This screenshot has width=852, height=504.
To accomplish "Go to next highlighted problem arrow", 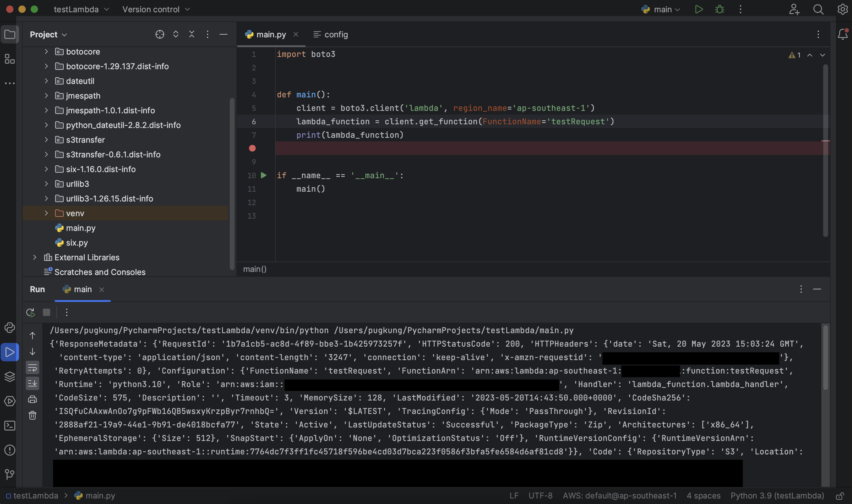I will click(823, 55).
